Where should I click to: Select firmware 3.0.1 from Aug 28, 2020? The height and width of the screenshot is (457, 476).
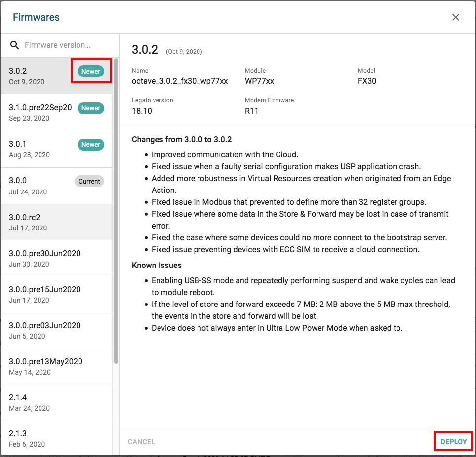[x=57, y=150]
